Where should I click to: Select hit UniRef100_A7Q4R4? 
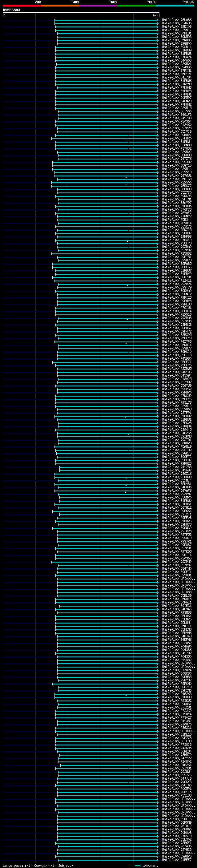tap(177, 57)
